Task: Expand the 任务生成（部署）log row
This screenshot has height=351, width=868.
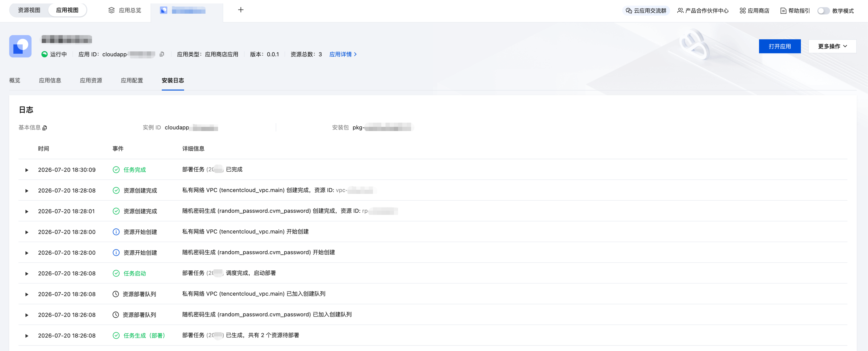Action: 27,336
